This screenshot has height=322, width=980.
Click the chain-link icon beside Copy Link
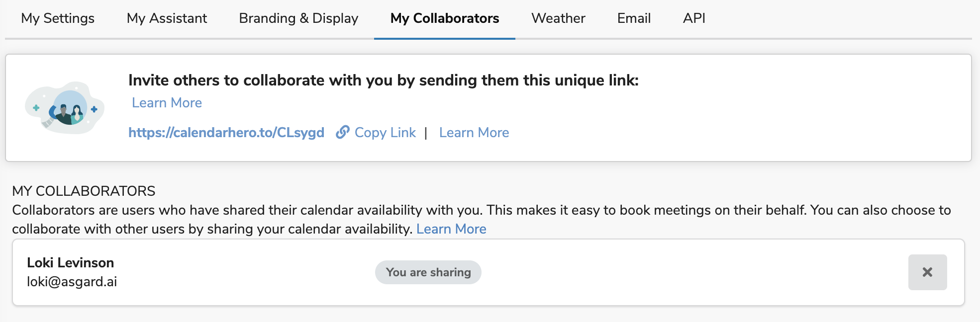342,132
